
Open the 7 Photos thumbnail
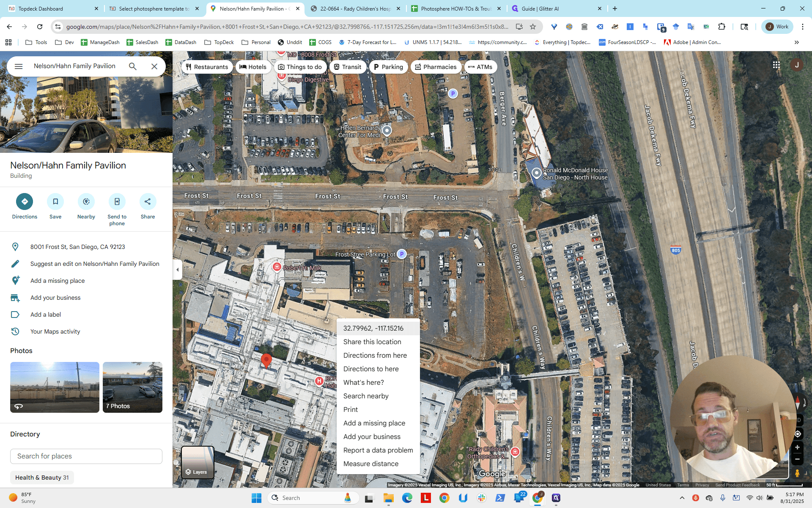[132, 387]
